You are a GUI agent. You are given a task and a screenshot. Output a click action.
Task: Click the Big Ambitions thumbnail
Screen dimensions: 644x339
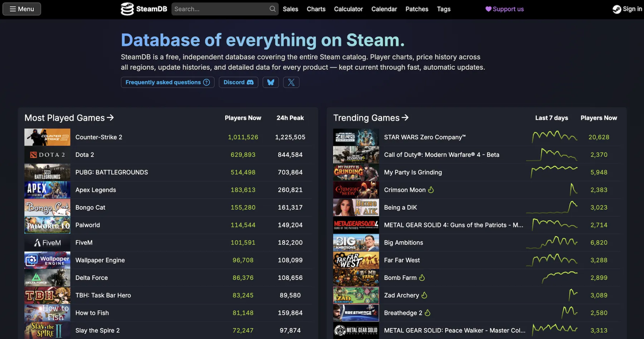click(356, 242)
